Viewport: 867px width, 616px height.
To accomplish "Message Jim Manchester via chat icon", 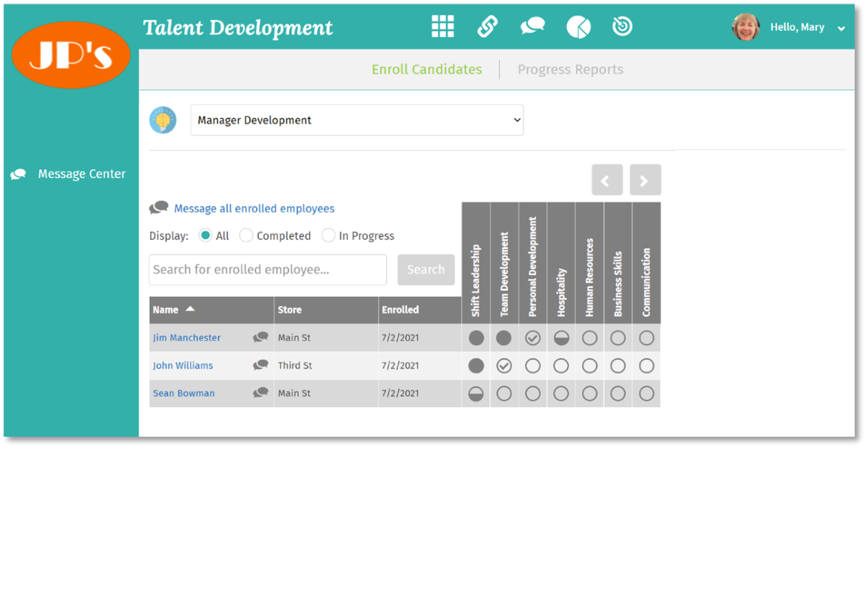I will click(260, 337).
